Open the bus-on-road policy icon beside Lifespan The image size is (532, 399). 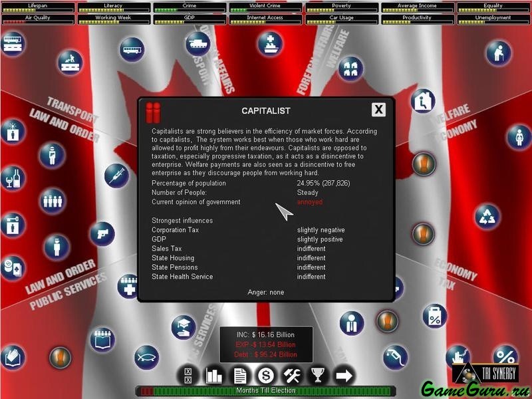13,43
